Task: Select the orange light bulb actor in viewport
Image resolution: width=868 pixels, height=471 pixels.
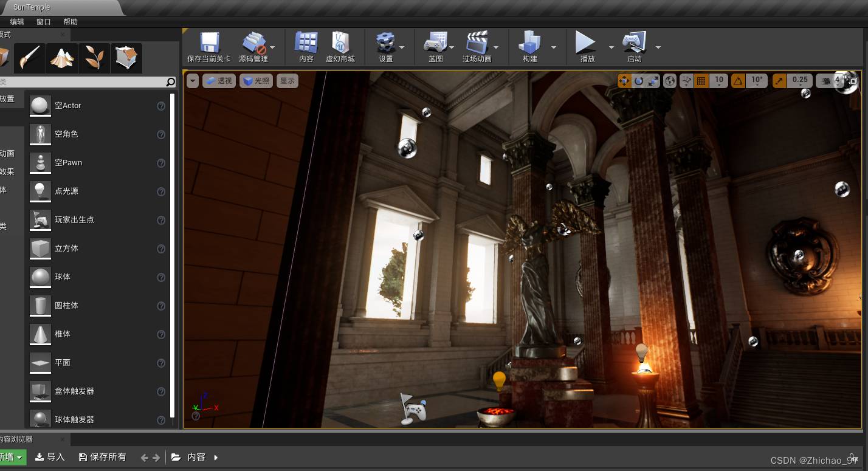Action: click(x=499, y=380)
